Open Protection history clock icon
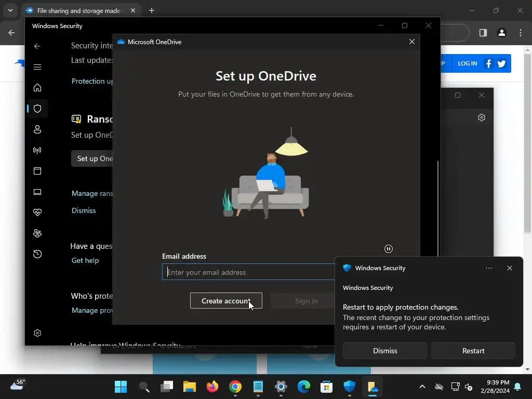 tap(37, 254)
